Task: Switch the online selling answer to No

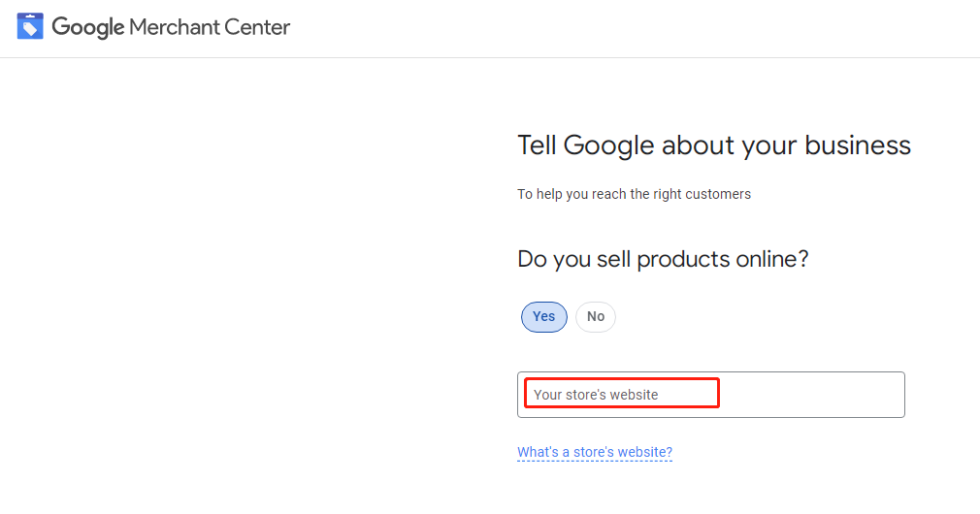Action: tap(596, 317)
